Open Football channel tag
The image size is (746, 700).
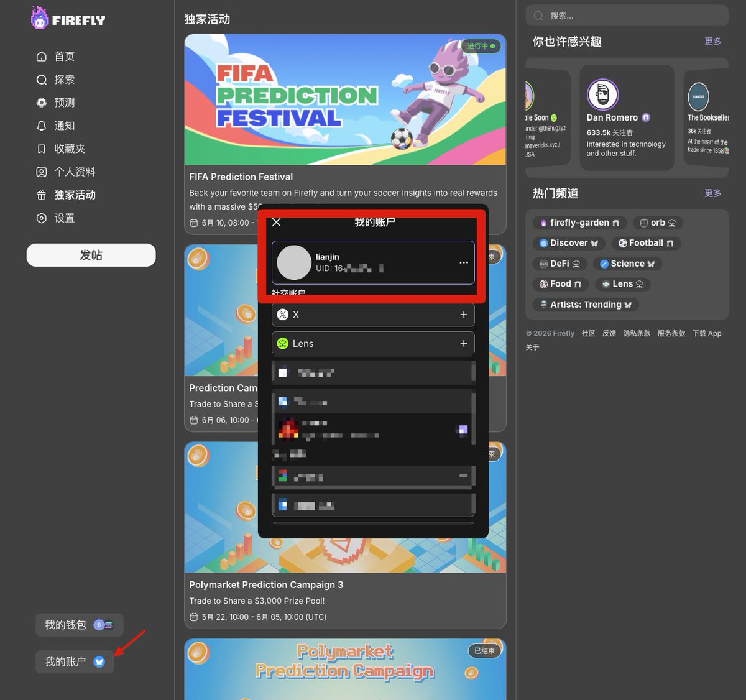tap(646, 243)
